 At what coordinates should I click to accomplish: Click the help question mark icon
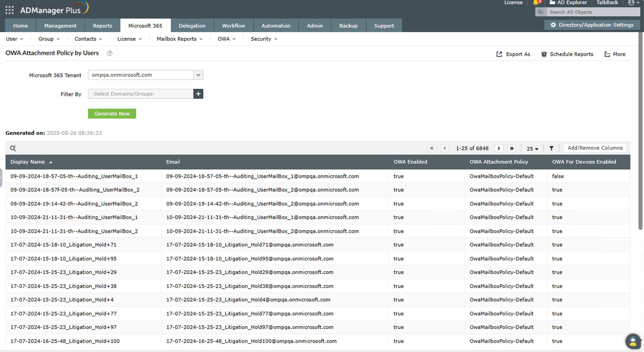coord(110,53)
